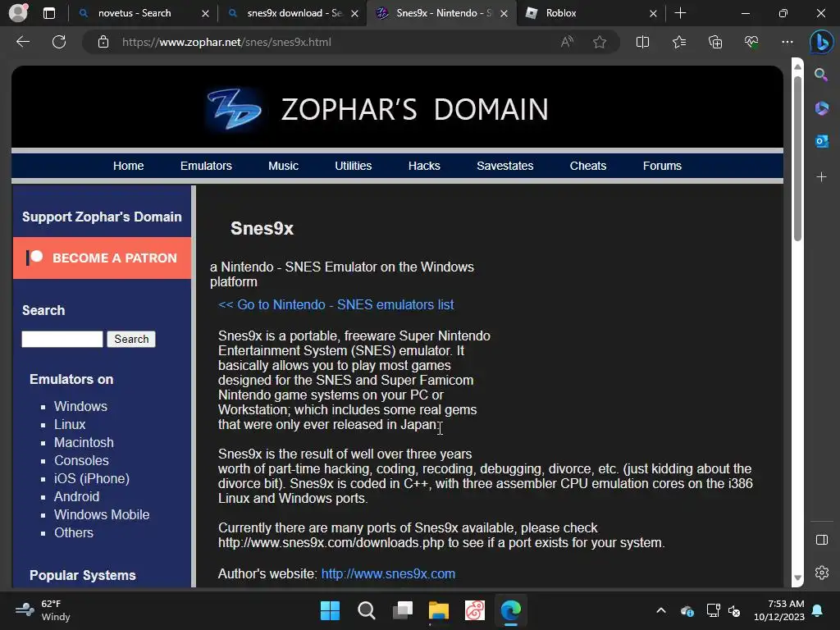Toggle sidebar visibility button
Image resolution: width=840 pixels, height=630 pixels.
(x=821, y=540)
